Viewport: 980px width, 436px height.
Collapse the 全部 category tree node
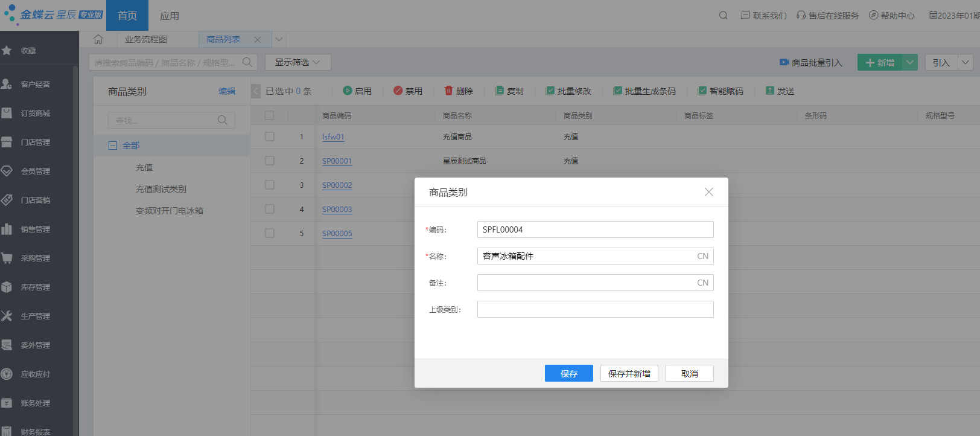113,146
